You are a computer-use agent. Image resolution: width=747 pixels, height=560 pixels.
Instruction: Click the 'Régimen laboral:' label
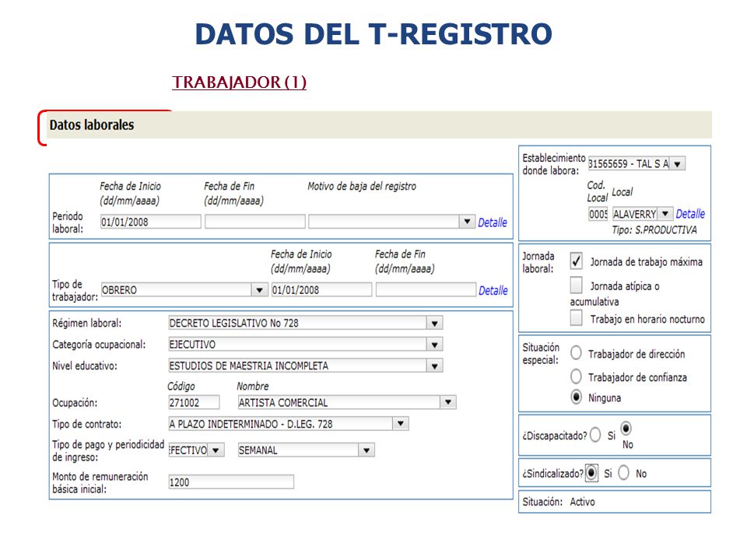[86, 323]
